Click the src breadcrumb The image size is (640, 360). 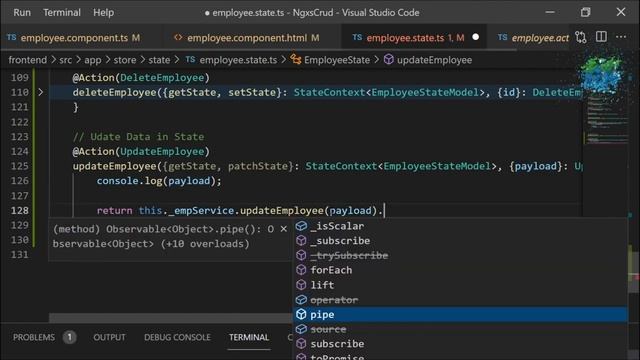tap(65, 60)
